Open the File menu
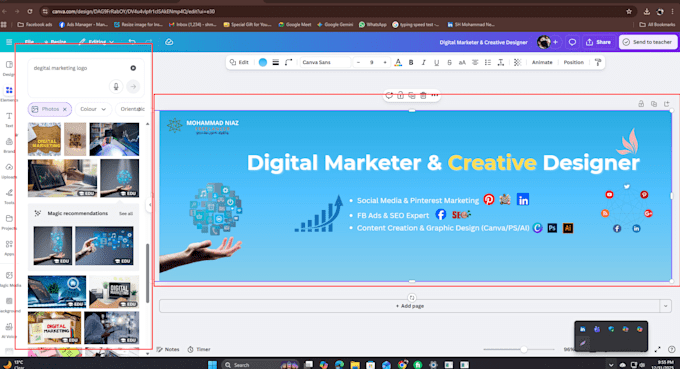Screen dimensions: 680x369 (29, 42)
